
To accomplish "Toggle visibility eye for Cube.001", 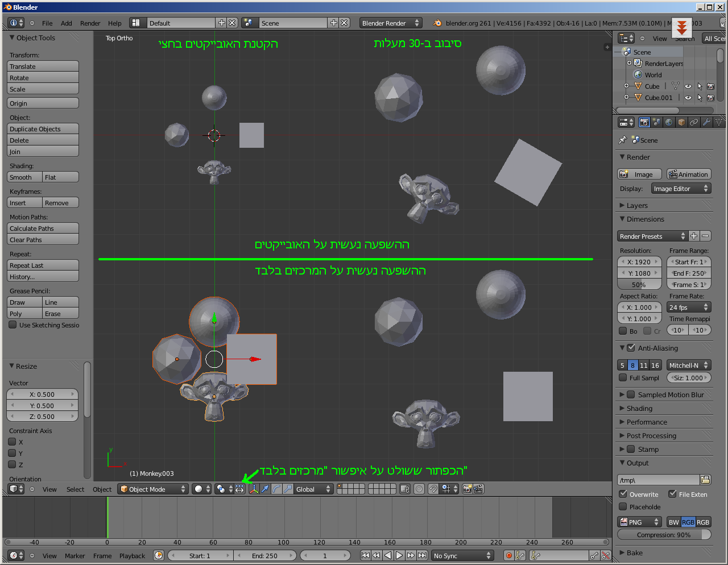I will [x=688, y=98].
